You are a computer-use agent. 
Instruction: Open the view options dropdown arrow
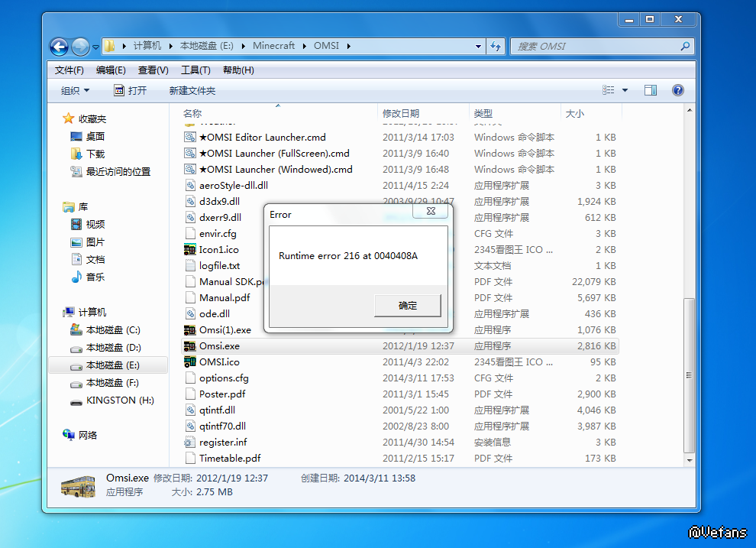pos(625,90)
